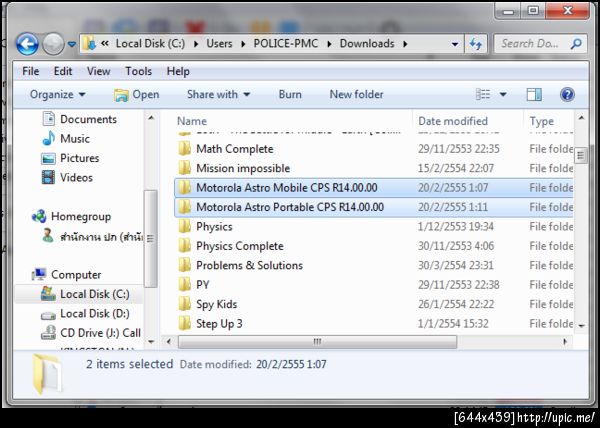This screenshot has height=428, width=600.
Task: Click the file list vertical scrollbar thumb
Action: click(x=581, y=155)
